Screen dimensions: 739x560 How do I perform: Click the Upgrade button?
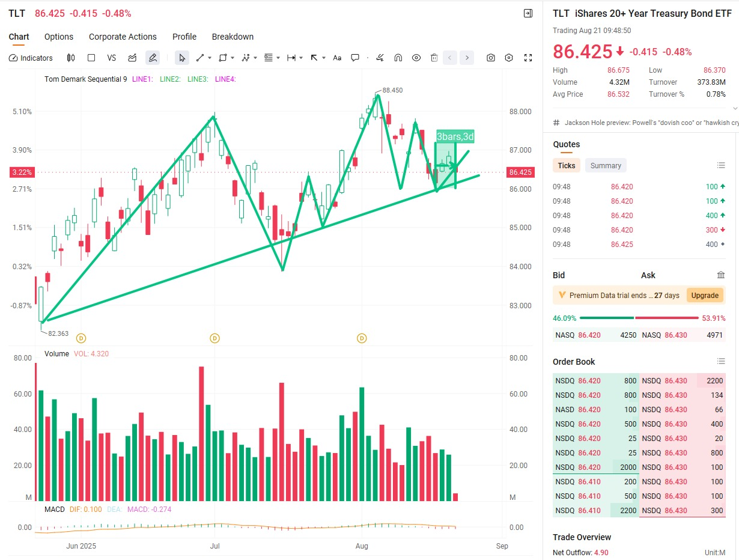pyautogui.click(x=705, y=295)
